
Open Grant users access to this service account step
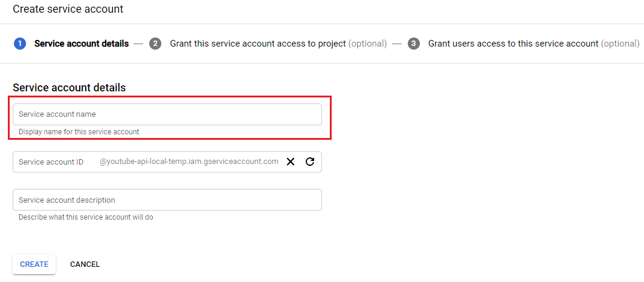click(x=514, y=44)
